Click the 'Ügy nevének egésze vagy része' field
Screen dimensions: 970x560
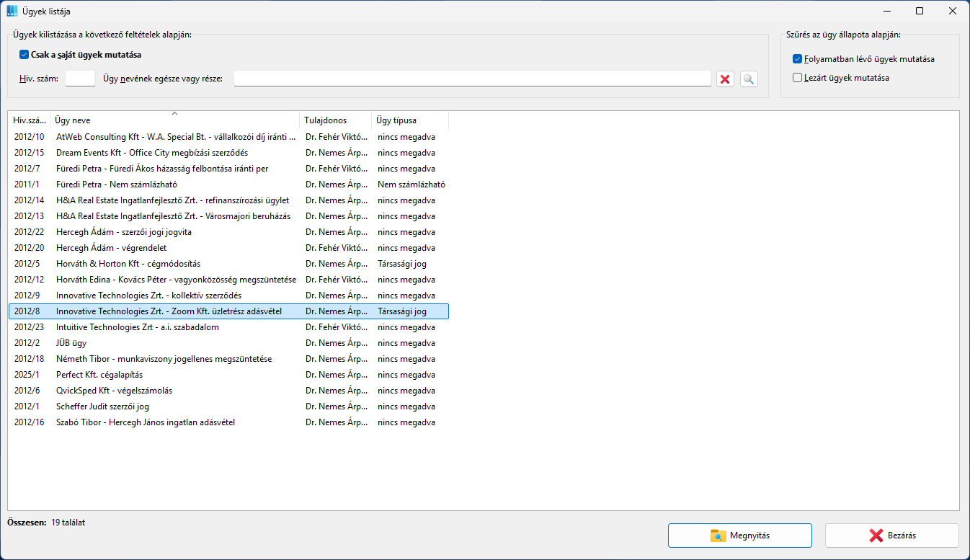tap(472, 79)
